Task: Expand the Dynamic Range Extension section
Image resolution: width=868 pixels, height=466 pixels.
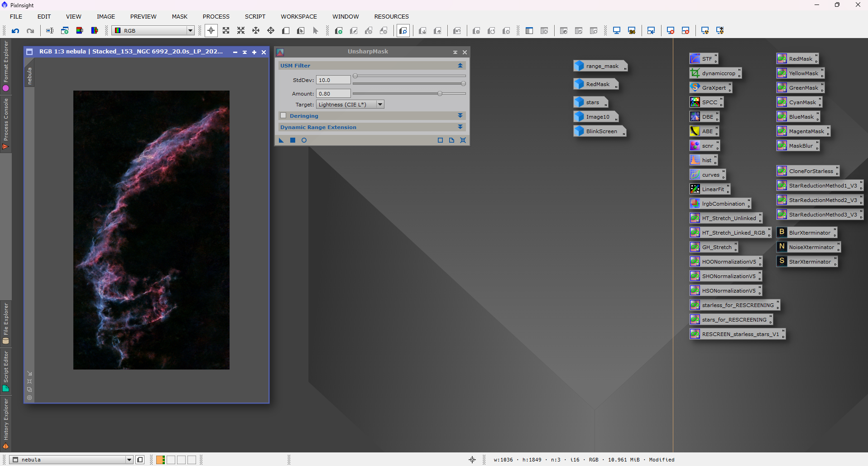Action: [460, 127]
